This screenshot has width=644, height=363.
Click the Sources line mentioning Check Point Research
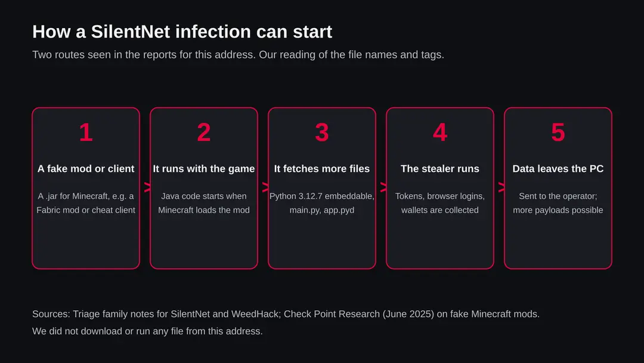286,314
